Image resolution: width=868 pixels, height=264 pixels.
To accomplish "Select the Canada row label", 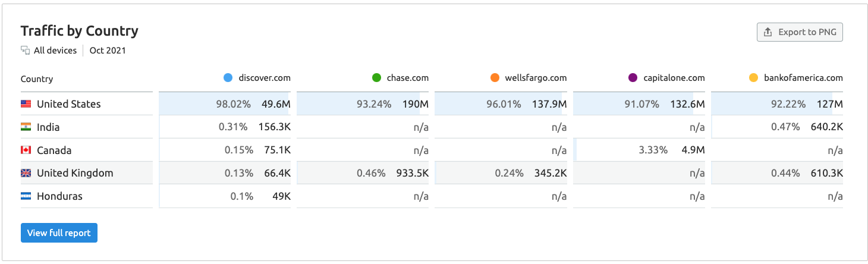I will click(x=54, y=150).
